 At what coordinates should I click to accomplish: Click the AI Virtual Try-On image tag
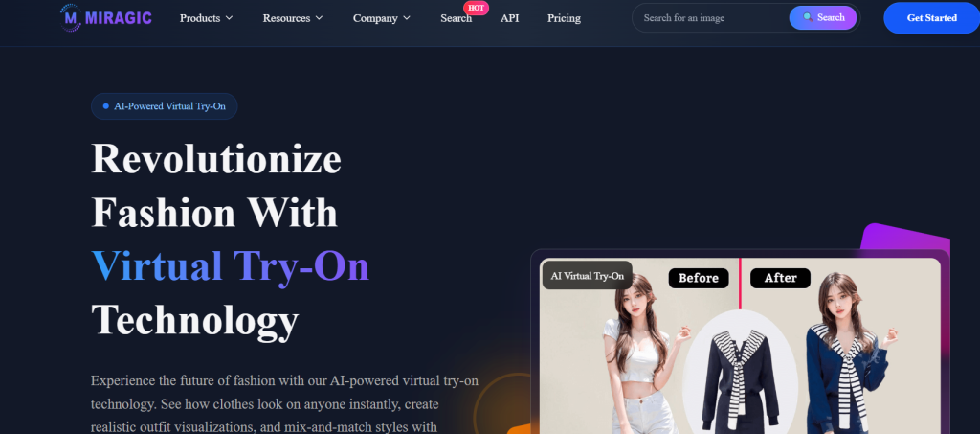tap(587, 276)
